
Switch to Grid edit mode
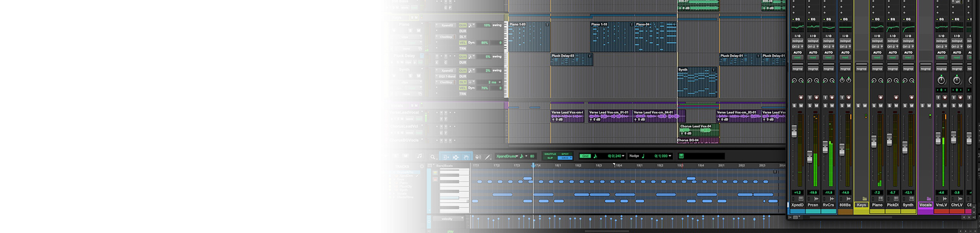click(x=564, y=158)
